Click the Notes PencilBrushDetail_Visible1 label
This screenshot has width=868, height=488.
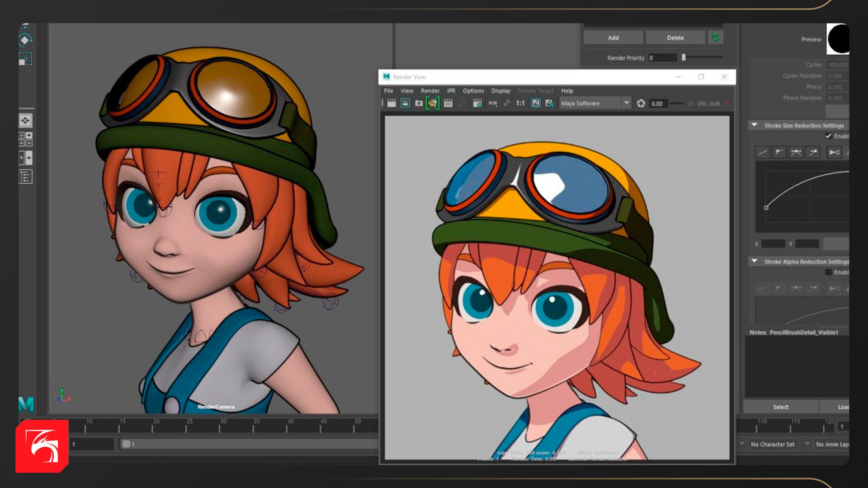click(793, 332)
